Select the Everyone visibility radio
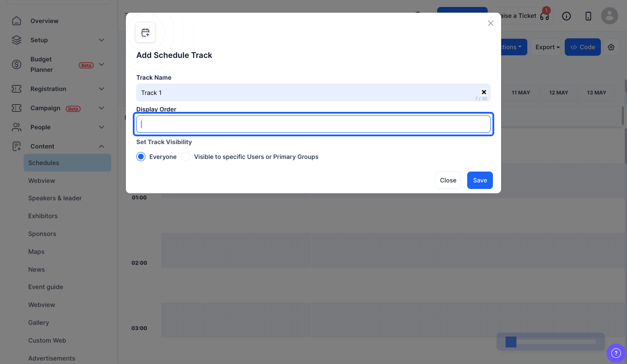Viewport: 627px width, 364px height. click(x=141, y=157)
